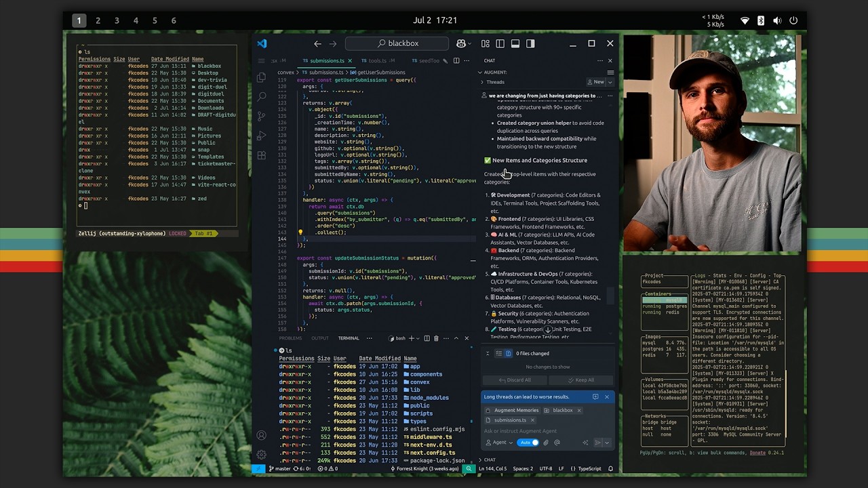Split the terminal panel
Viewport: 868px width, 488px height.
click(426, 338)
